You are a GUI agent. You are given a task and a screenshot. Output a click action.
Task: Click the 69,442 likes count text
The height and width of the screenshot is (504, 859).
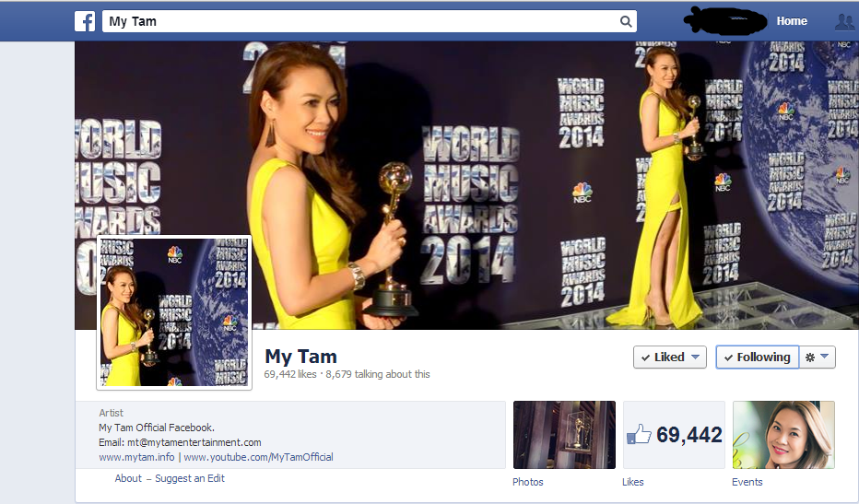290,374
